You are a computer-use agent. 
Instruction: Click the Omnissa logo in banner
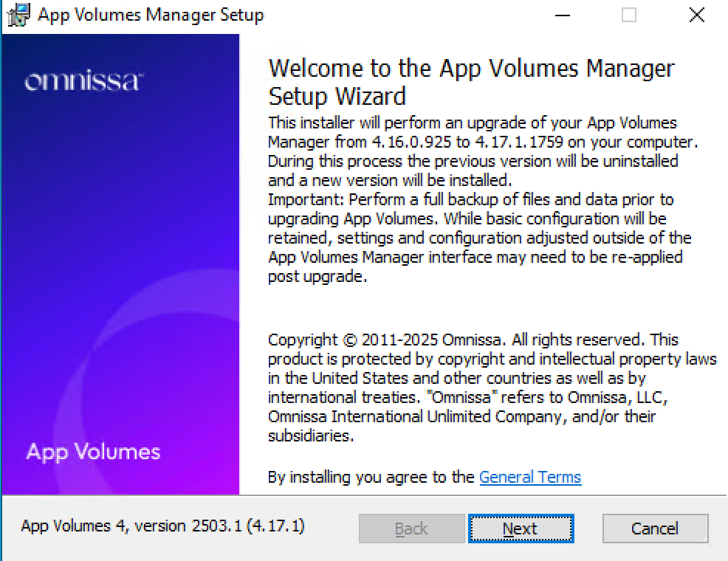coord(84,81)
